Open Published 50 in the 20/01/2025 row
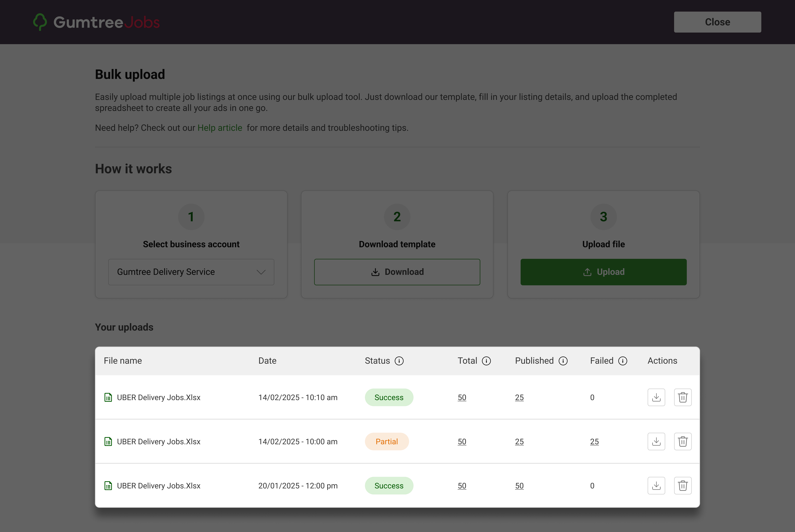 [x=519, y=485]
